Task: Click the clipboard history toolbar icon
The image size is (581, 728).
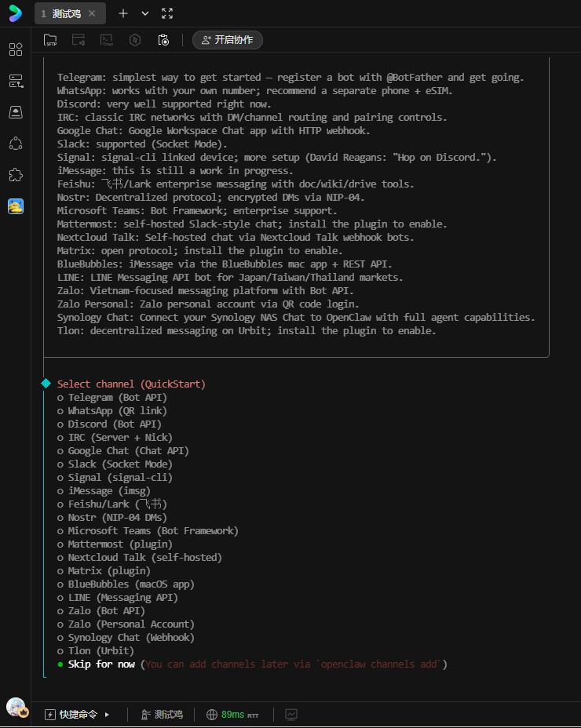Action: click(x=163, y=40)
